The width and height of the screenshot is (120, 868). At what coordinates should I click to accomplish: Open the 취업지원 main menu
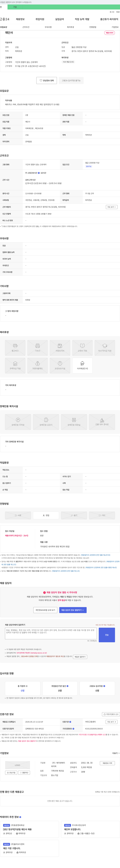pyautogui.click(x=40, y=19)
